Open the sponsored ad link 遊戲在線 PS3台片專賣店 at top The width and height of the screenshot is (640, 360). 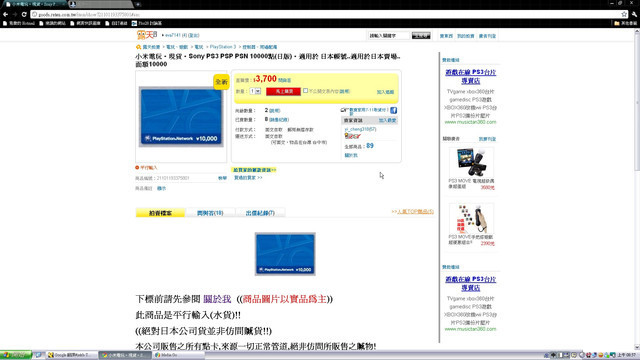(x=471, y=77)
